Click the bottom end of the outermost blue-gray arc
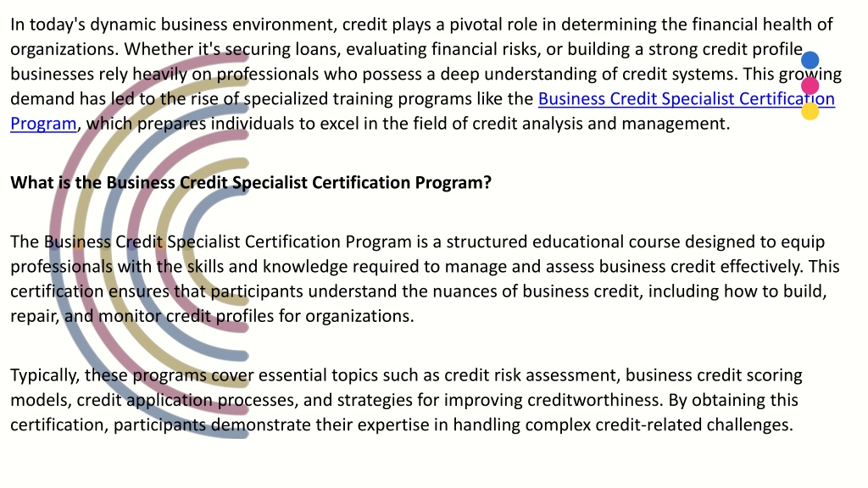The image size is (868, 488). click(x=243, y=433)
